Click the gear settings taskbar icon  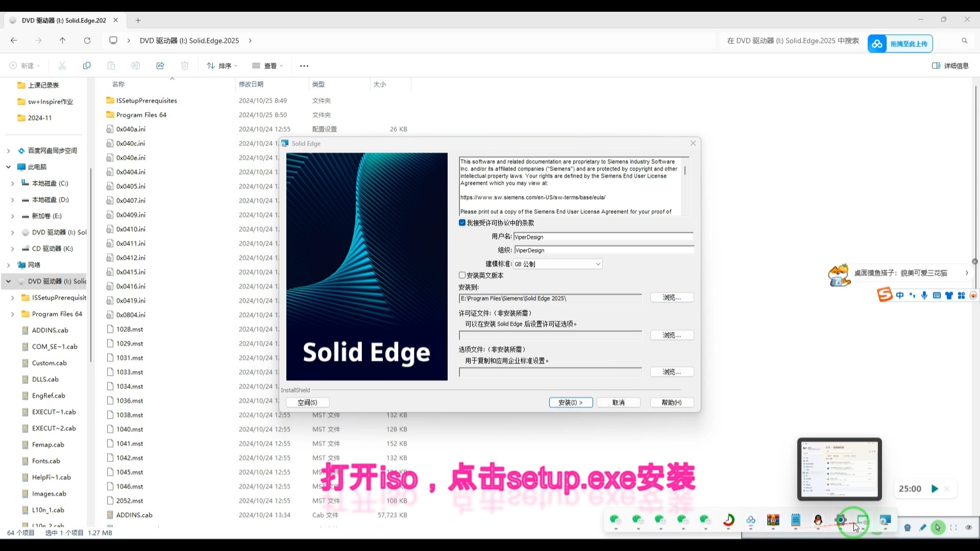841,520
